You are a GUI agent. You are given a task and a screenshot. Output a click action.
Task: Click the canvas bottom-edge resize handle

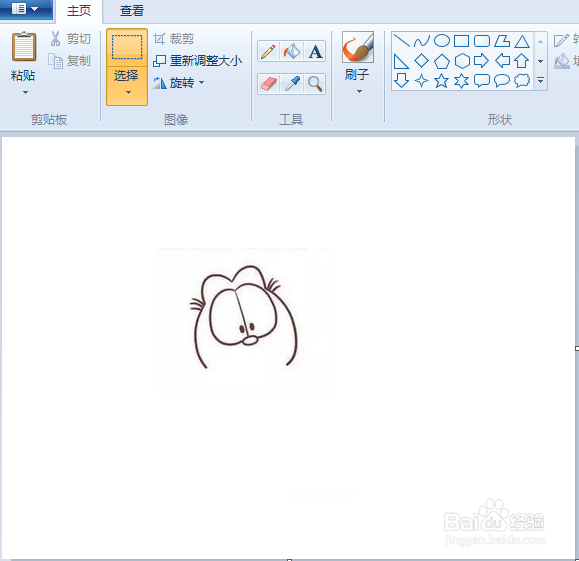click(290, 560)
